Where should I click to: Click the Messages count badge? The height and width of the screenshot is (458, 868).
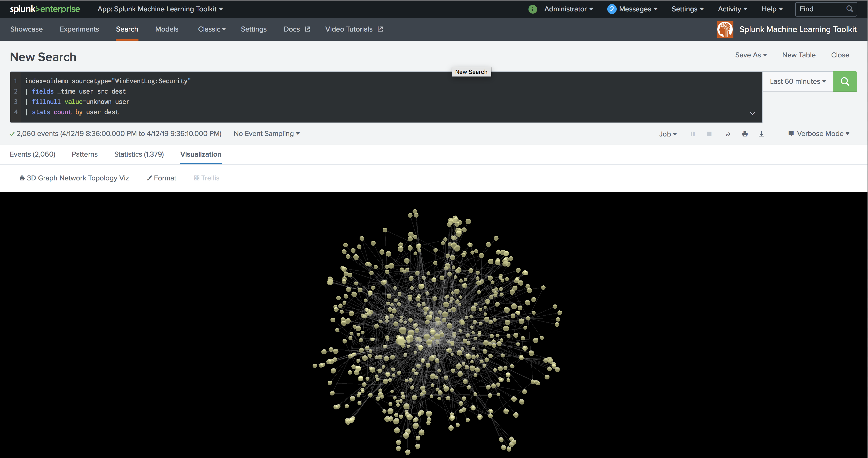pos(612,9)
